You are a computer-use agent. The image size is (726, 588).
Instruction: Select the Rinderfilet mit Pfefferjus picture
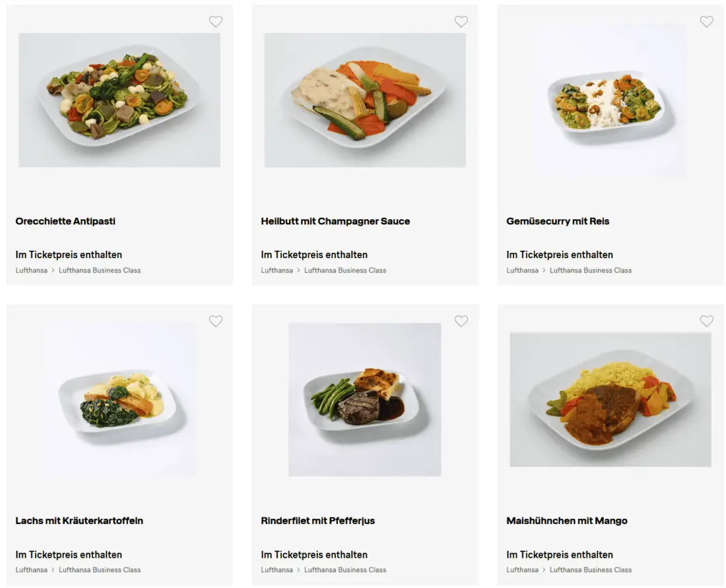[365, 399]
